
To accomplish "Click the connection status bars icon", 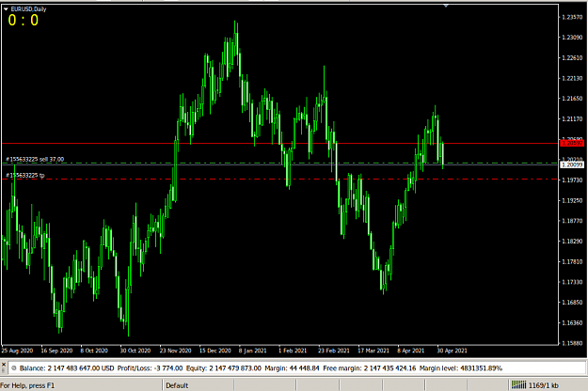I will (x=518, y=384).
